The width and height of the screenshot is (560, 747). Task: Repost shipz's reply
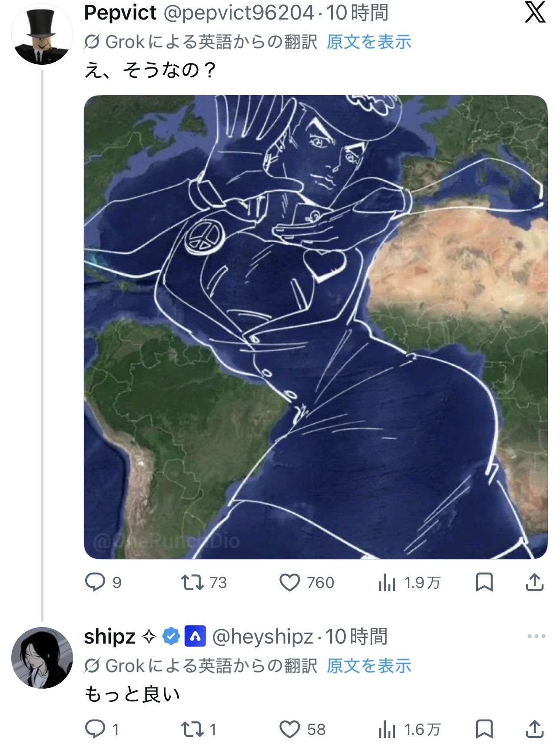click(192, 729)
